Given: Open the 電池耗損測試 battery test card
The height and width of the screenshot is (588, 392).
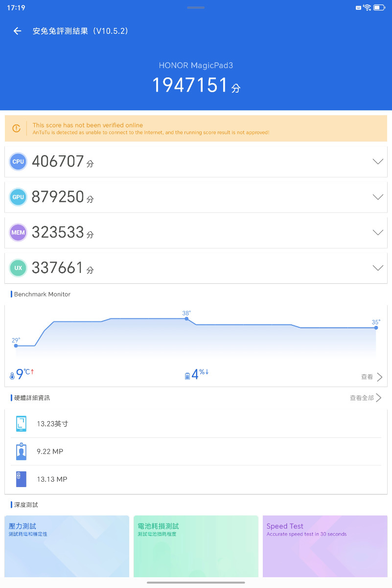Looking at the screenshot, I should pyautogui.click(x=196, y=546).
